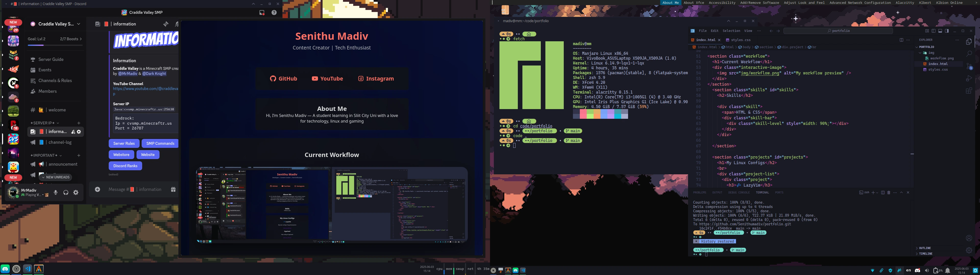The height and width of the screenshot is (275, 980).
Task: Split the VS Code editor right
Action: tap(901, 40)
